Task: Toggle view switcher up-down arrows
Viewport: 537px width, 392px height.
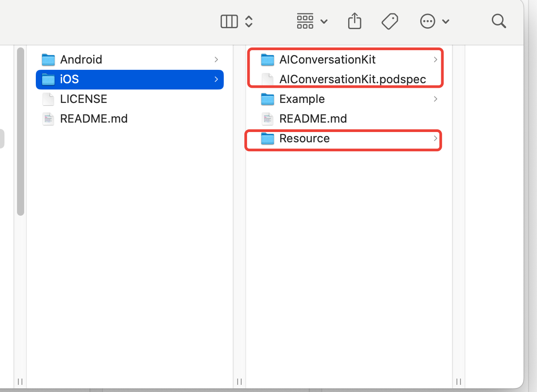Action: coord(249,21)
